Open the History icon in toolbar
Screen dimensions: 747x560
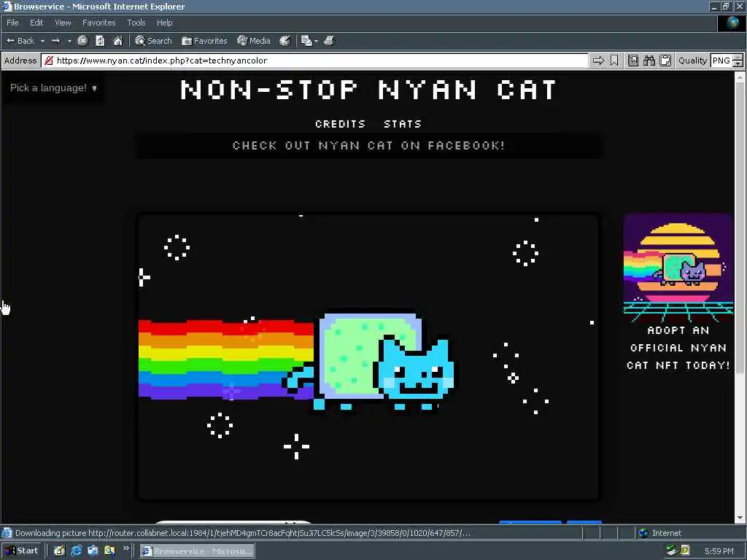(285, 41)
